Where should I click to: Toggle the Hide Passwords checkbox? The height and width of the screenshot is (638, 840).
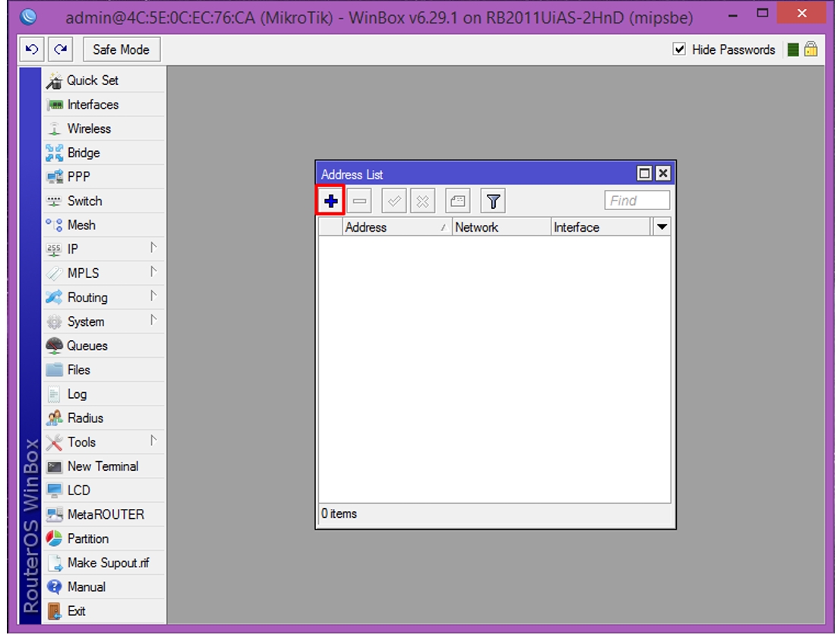(679, 49)
